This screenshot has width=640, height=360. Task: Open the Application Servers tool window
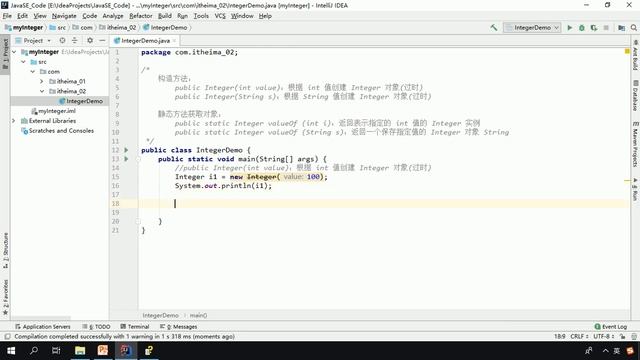(43, 327)
